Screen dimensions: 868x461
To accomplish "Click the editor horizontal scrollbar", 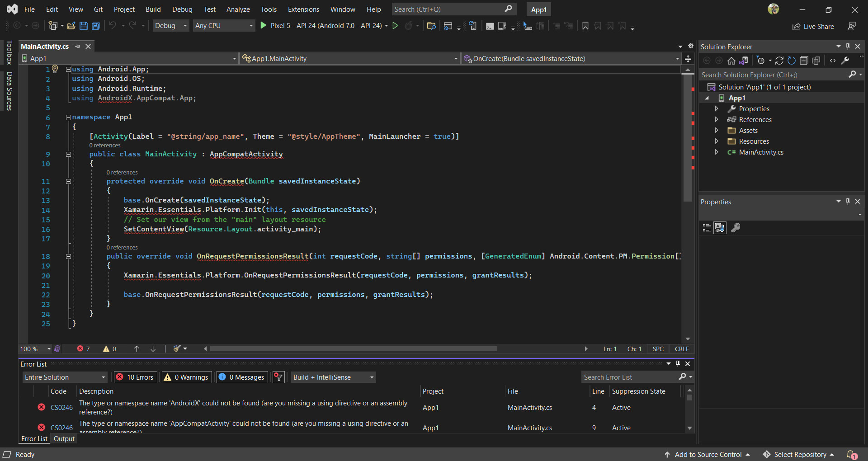I will [x=353, y=349].
